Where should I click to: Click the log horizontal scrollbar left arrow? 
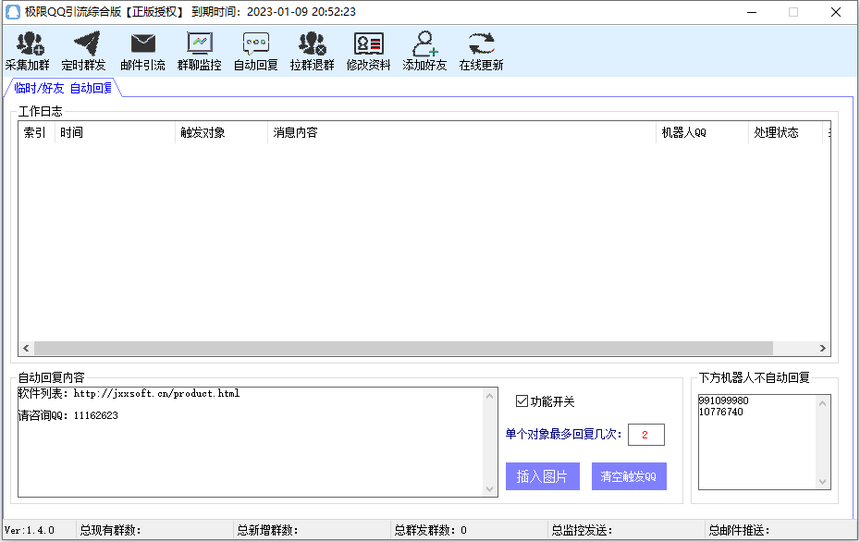pos(26,348)
